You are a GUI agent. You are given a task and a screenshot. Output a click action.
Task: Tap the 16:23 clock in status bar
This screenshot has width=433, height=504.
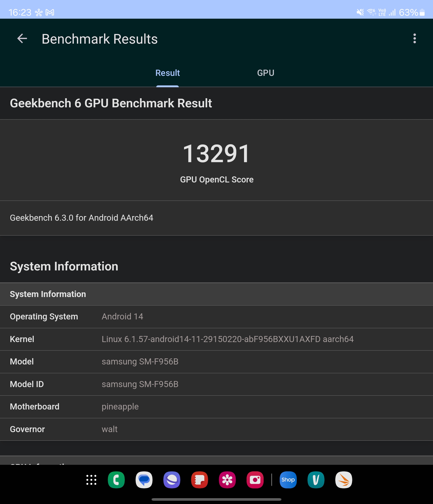pyautogui.click(x=20, y=12)
